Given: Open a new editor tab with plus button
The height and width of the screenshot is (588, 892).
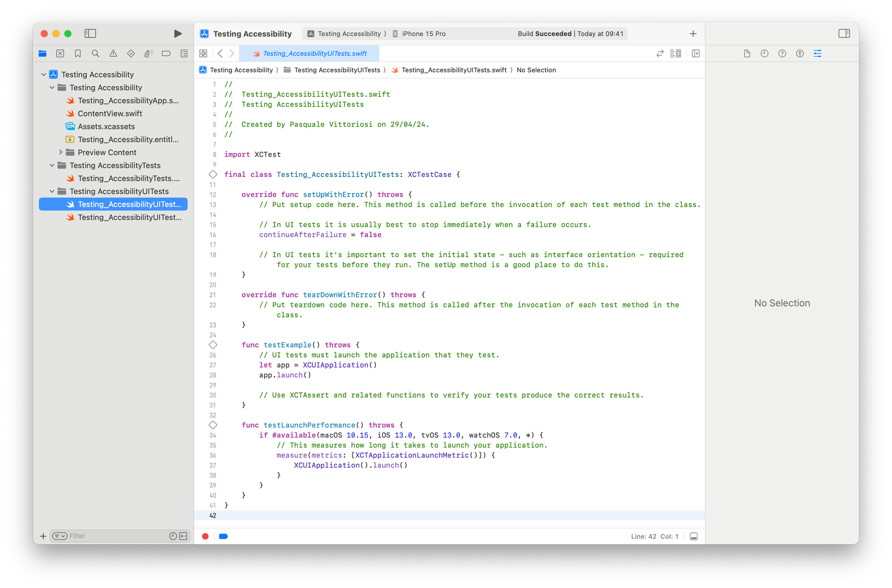Looking at the screenshot, I should pos(693,33).
